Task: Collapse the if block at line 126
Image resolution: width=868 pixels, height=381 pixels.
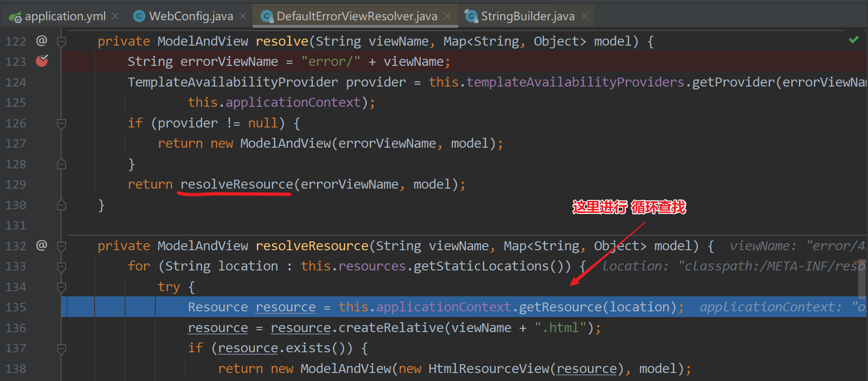Action: 61,124
